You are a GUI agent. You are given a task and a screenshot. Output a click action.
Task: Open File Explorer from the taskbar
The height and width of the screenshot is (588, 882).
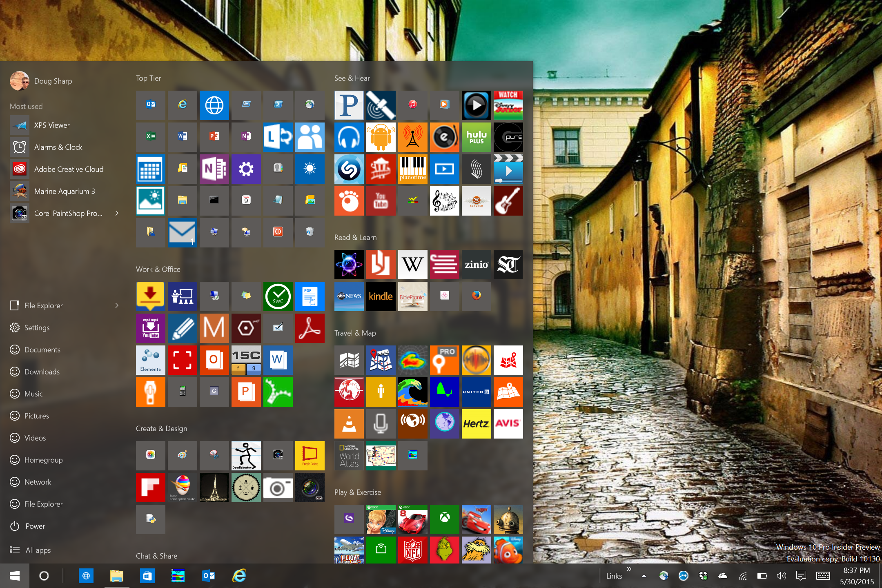pyautogui.click(x=117, y=576)
